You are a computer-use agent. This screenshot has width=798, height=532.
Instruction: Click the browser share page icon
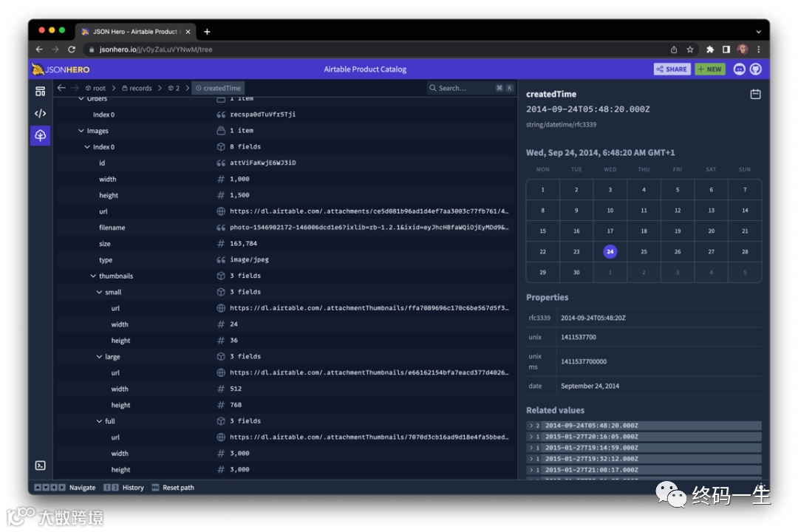pyautogui.click(x=674, y=50)
